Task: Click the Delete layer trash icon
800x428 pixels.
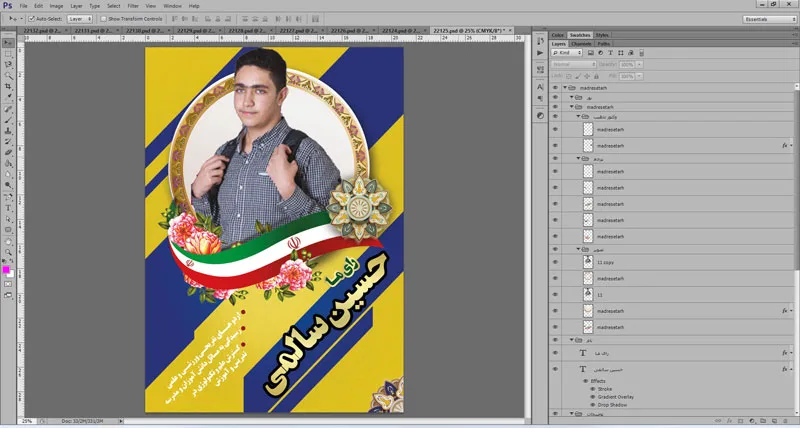Action: (784, 421)
